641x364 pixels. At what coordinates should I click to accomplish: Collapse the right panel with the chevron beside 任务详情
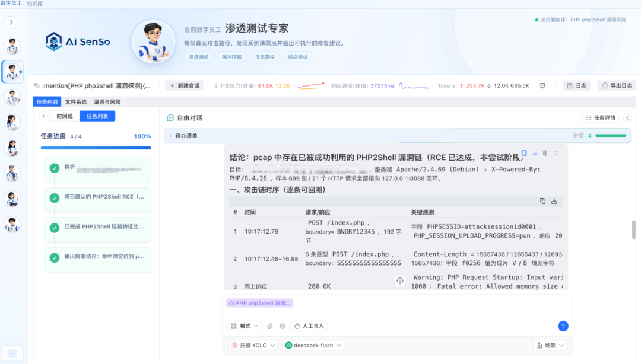coord(627,117)
